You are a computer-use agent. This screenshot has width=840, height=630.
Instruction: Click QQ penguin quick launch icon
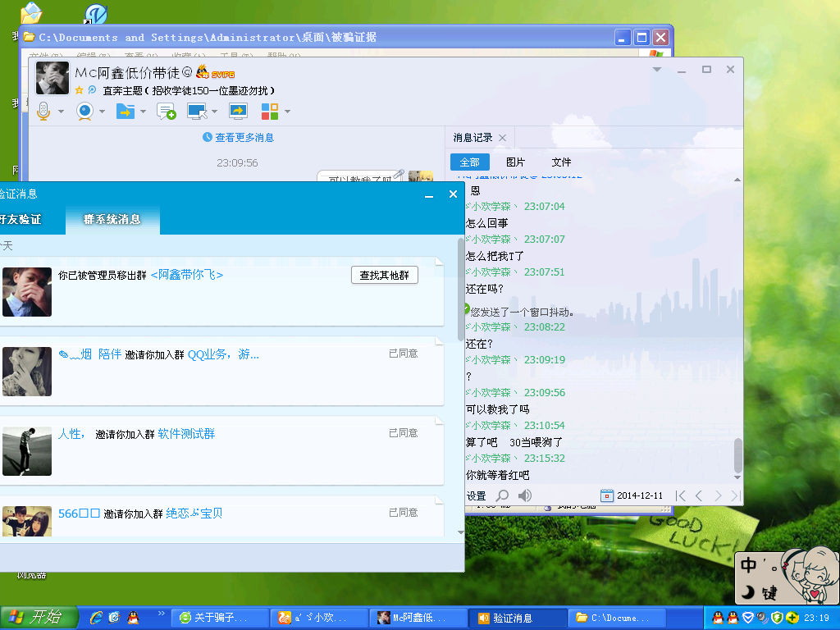(x=133, y=618)
